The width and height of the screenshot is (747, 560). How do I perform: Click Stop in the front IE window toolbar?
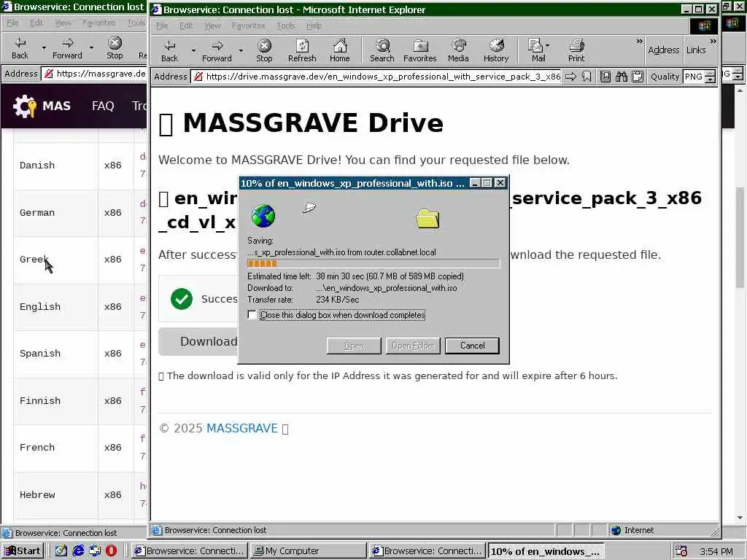[264, 50]
